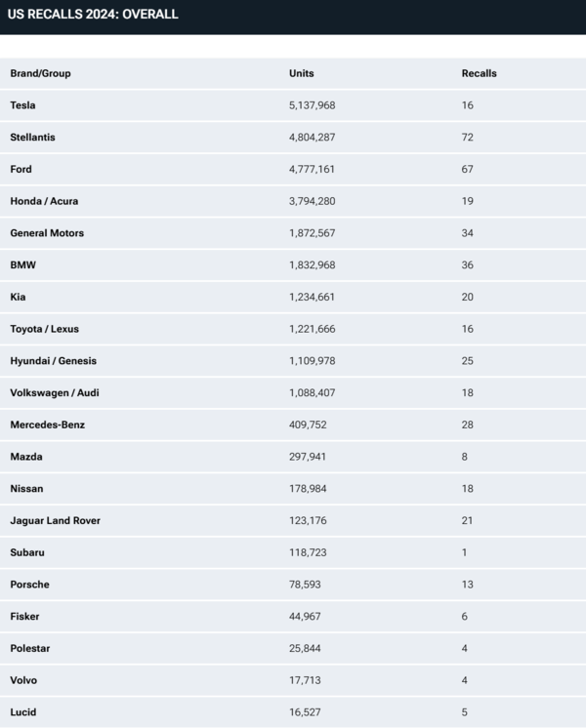Click the Recalls column header

tap(479, 73)
